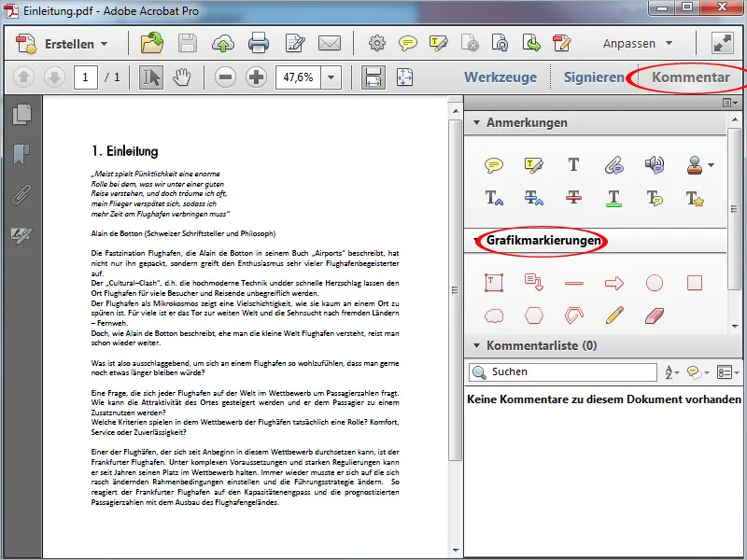Go to previous page arrow

24,77
